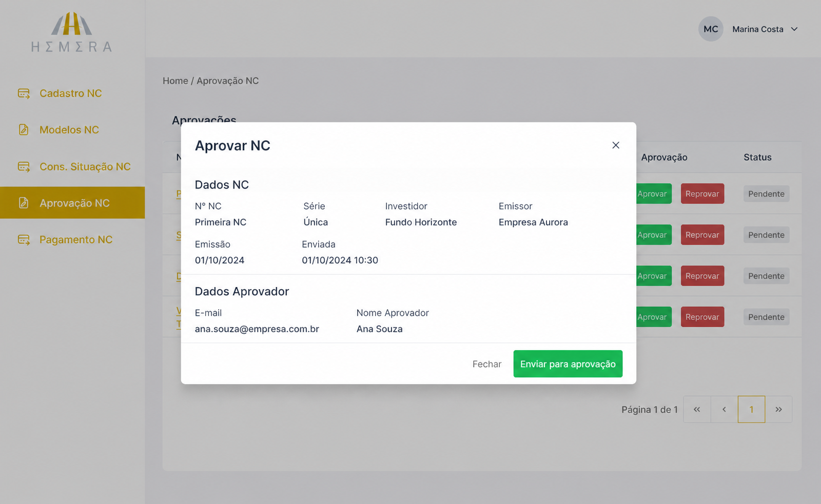The width and height of the screenshot is (821, 504).
Task: Click the Dados NC section heading
Action: (222, 185)
